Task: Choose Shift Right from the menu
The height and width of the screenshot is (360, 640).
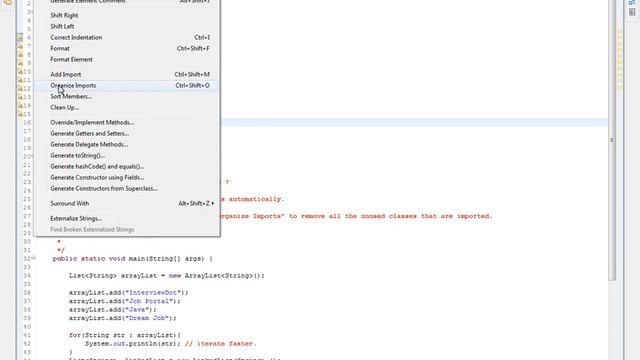Action: [x=127, y=16]
